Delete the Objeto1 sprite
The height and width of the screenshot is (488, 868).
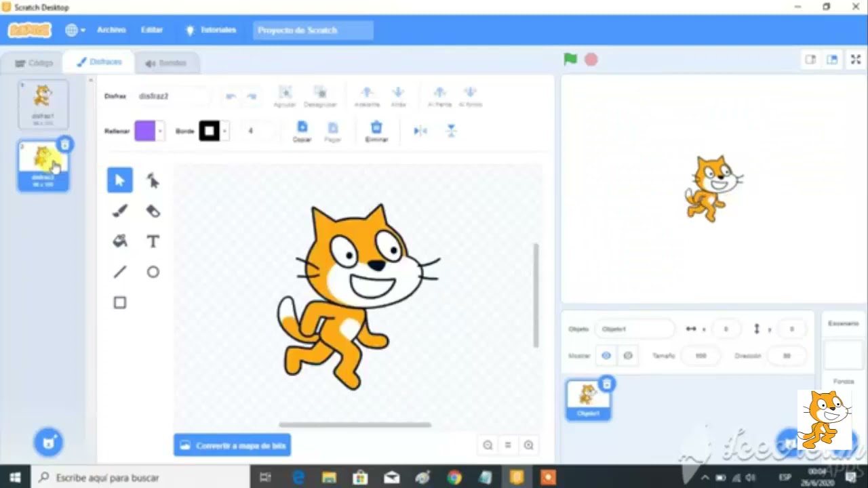(x=607, y=384)
